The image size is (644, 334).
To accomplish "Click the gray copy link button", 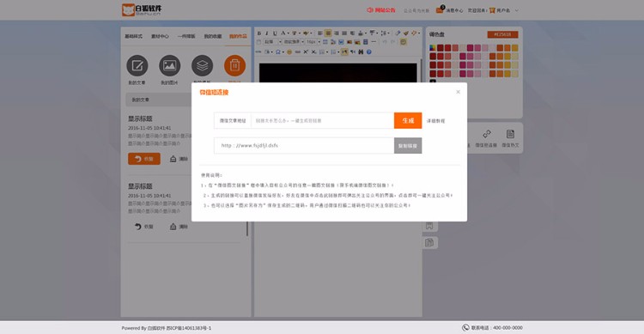I will [x=408, y=146].
